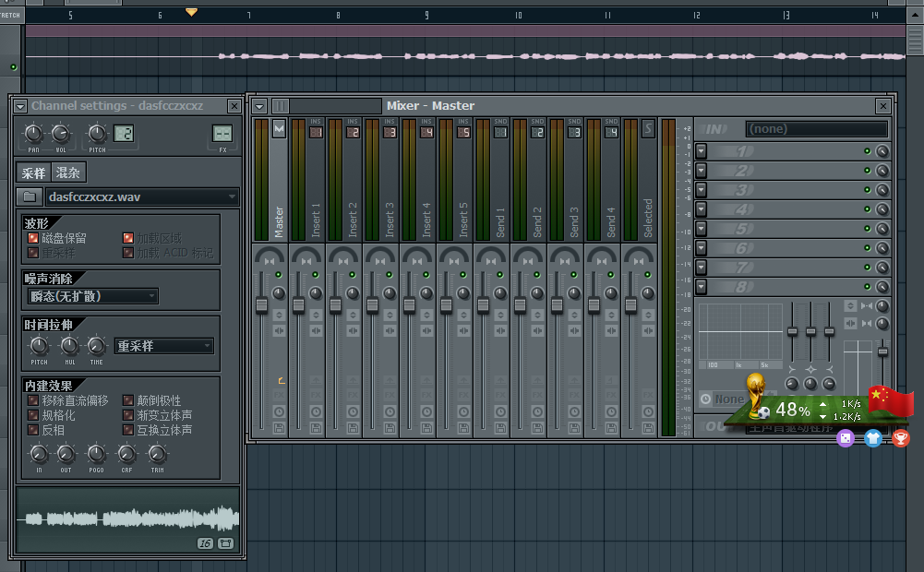The image size is (924, 572).
Task: Enable the 颠倒极性 checkbox
Action: coord(128,400)
